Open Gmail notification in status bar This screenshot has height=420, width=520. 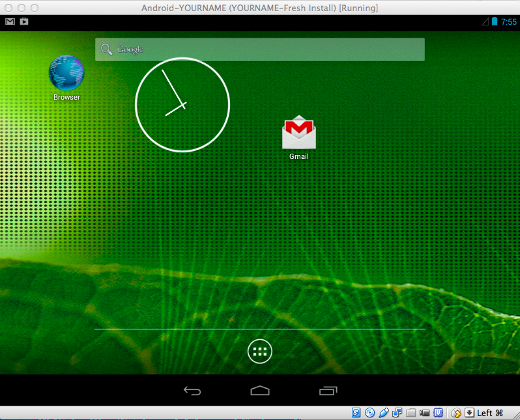tap(10, 21)
